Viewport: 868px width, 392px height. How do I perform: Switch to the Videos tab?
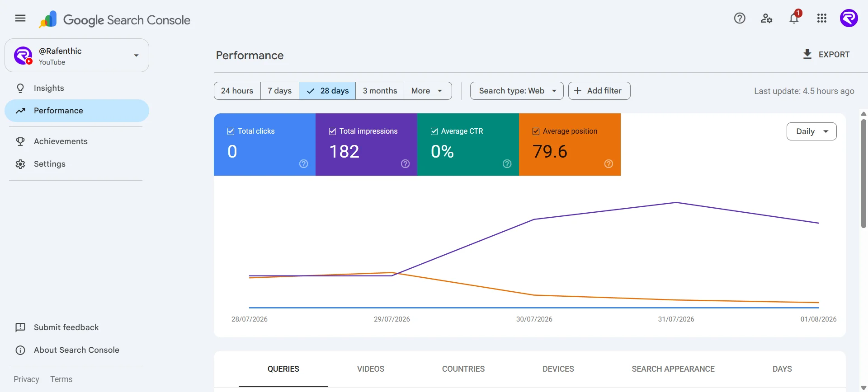pyautogui.click(x=371, y=369)
